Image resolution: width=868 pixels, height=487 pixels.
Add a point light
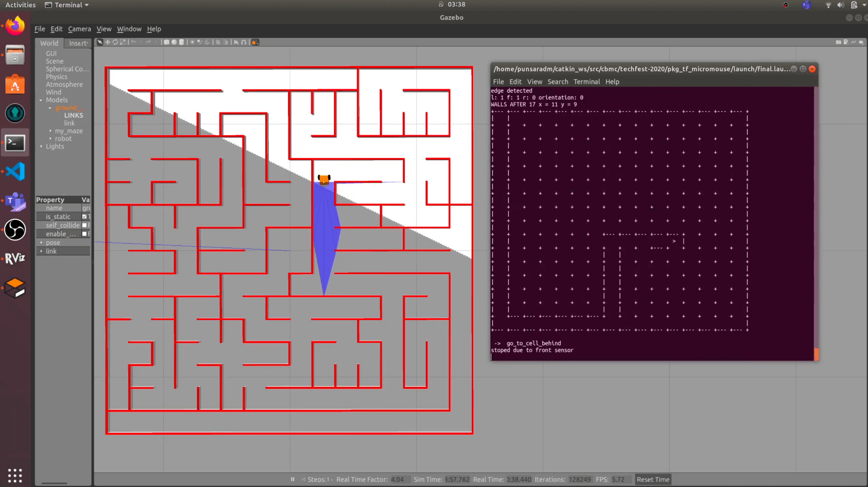pyautogui.click(x=192, y=42)
